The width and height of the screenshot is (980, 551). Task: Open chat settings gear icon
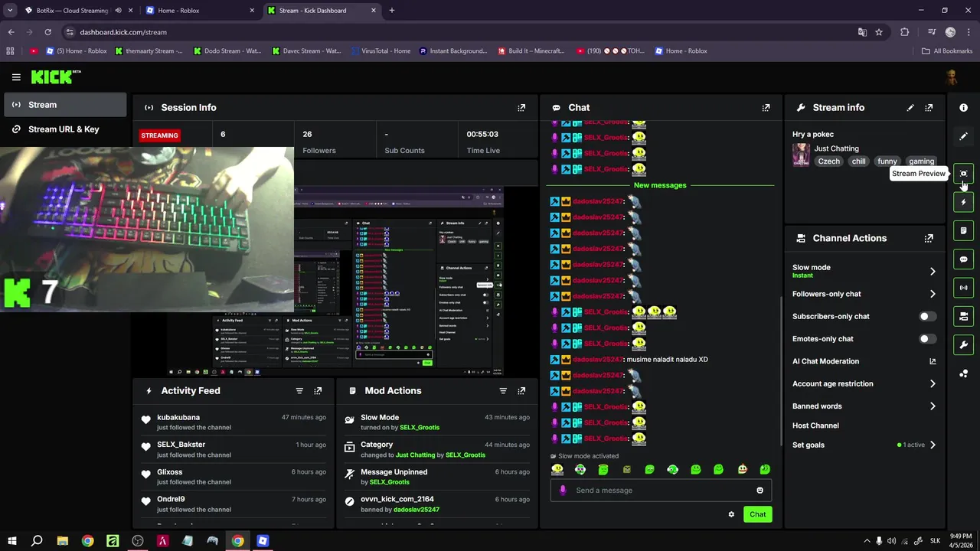pos(731,514)
